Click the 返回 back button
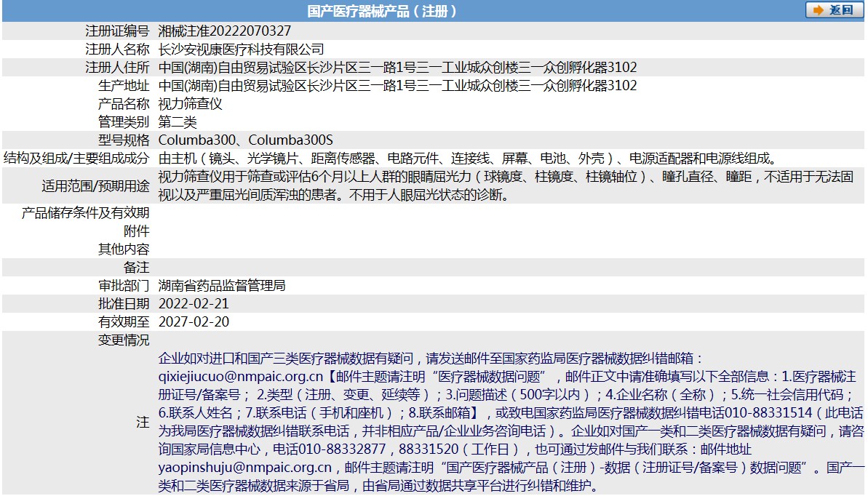Viewport: 868px width, 496px height. coord(835,10)
